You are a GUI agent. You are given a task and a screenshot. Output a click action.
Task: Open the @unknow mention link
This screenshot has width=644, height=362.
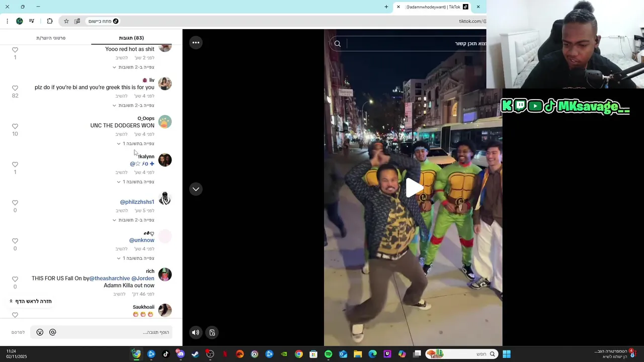click(142, 240)
